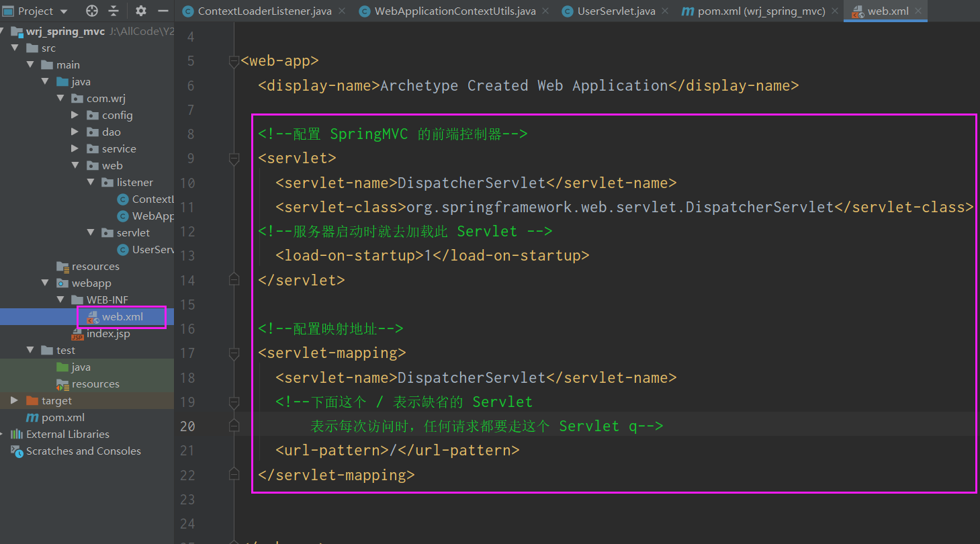Image resolution: width=980 pixels, height=544 pixels.
Task: Click the load-on-startup value line
Action: click(432, 255)
